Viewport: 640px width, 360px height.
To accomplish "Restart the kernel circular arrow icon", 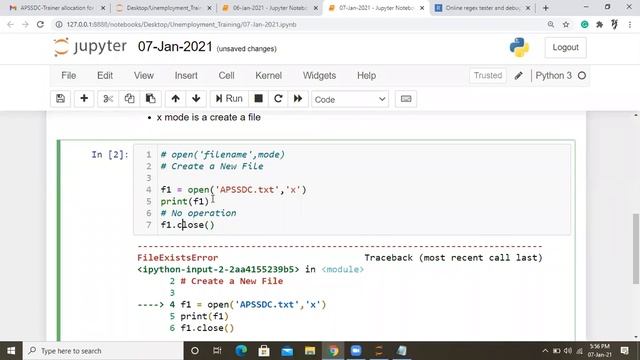I will [278, 99].
